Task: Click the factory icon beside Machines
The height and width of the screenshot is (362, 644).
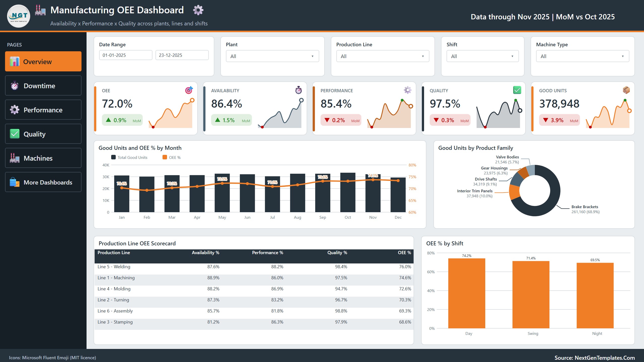Action: pyautogui.click(x=15, y=158)
